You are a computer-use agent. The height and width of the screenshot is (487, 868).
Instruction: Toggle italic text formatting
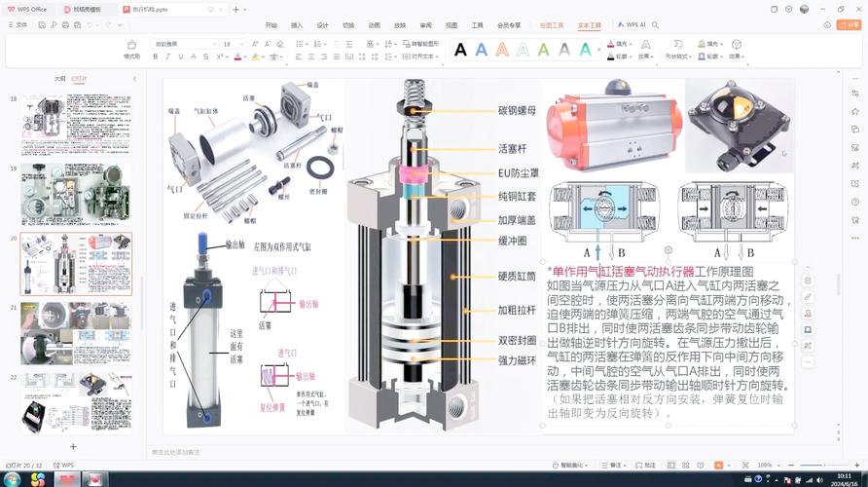tap(167, 56)
